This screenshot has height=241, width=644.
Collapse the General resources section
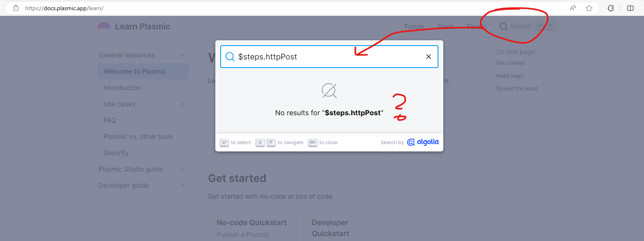(x=182, y=55)
